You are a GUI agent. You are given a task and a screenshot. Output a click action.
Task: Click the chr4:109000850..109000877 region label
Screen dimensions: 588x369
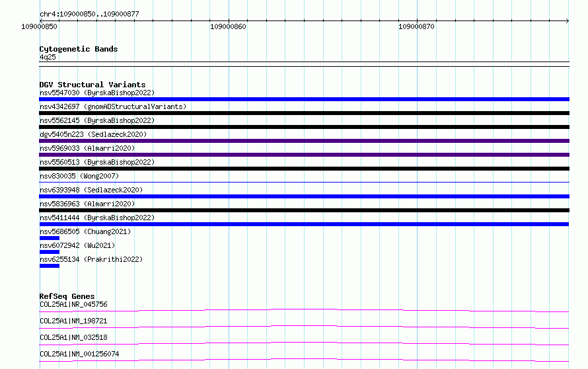pos(89,14)
